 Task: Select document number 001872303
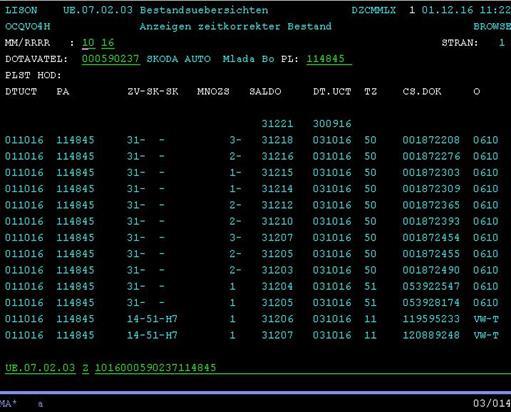click(431, 173)
